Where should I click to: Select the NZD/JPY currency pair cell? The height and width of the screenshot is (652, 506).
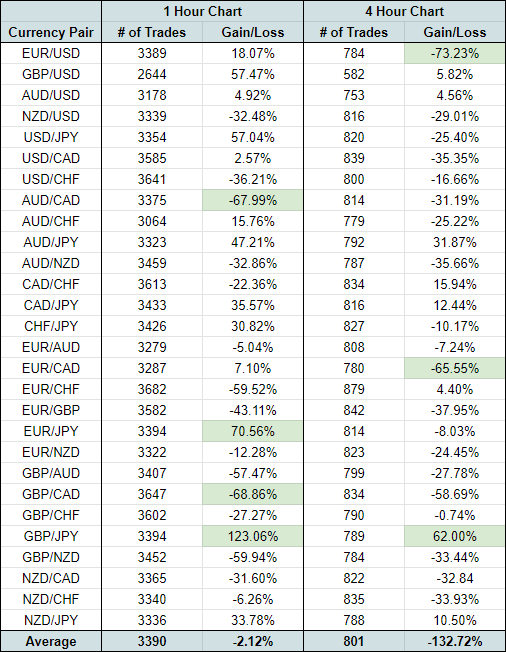51,620
